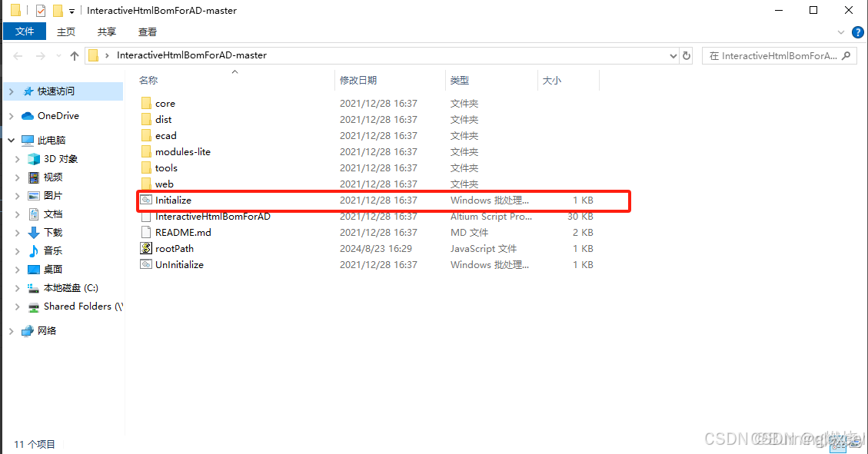
Task: Expand the Local Disk (C:) tree node
Action: [x=17, y=287]
